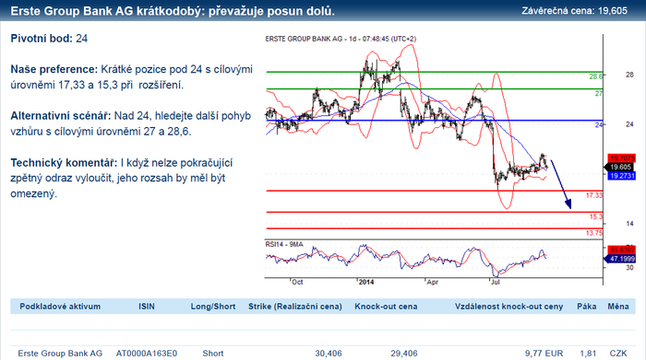
Task: Click the 'Naše preference:' label
Action: click(x=54, y=69)
